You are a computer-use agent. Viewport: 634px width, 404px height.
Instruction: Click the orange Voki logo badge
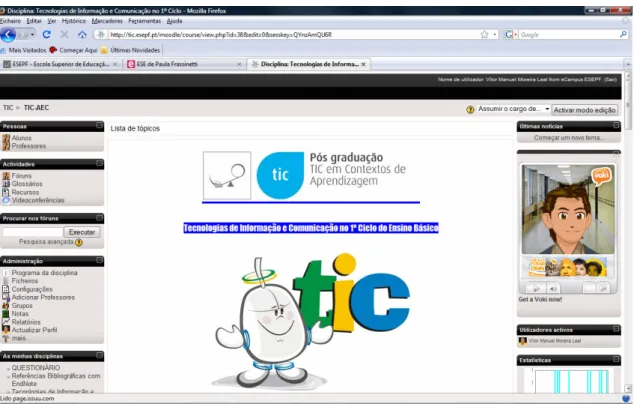(601, 176)
